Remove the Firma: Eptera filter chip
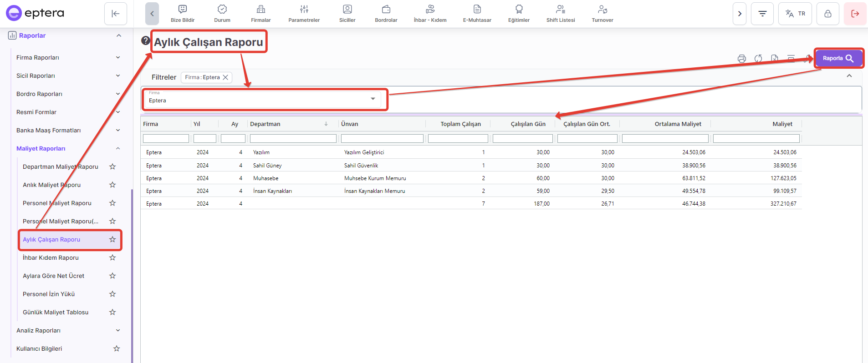This screenshot has width=868, height=363. tap(225, 77)
